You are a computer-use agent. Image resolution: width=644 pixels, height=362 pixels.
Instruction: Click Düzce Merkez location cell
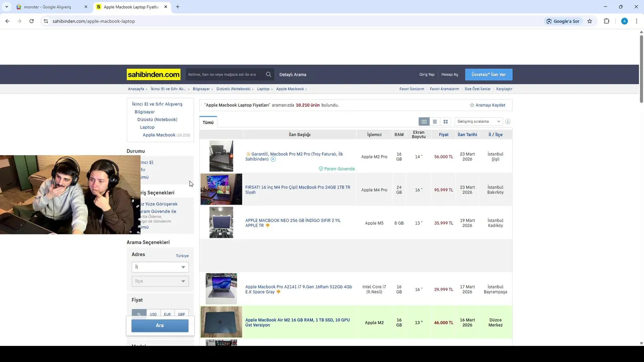pyautogui.click(x=496, y=322)
